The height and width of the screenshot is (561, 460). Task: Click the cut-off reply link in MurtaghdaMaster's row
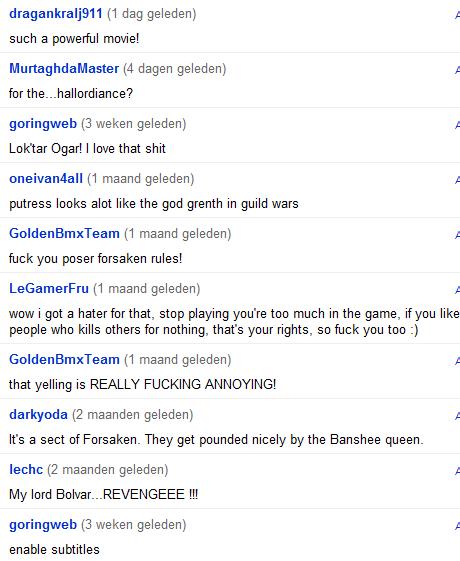(457, 69)
